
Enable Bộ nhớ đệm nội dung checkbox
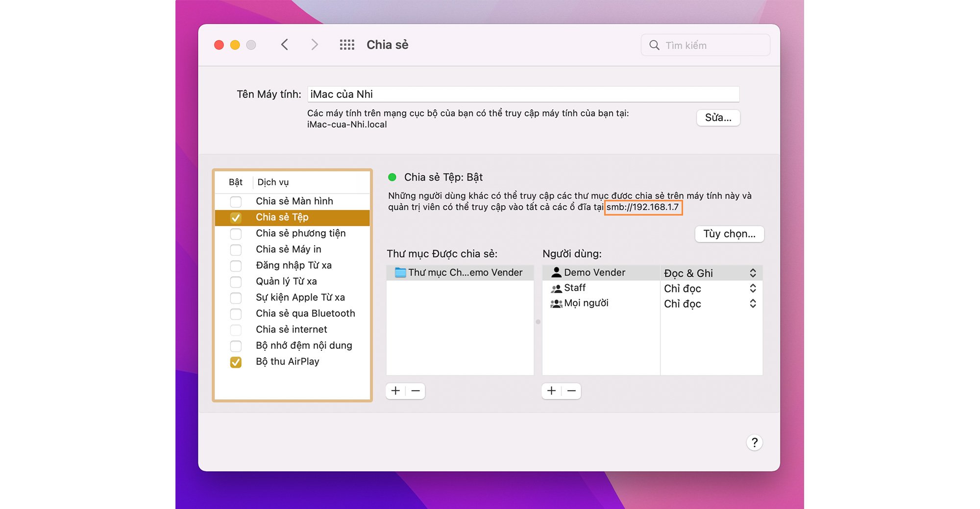pyautogui.click(x=236, y=346)
